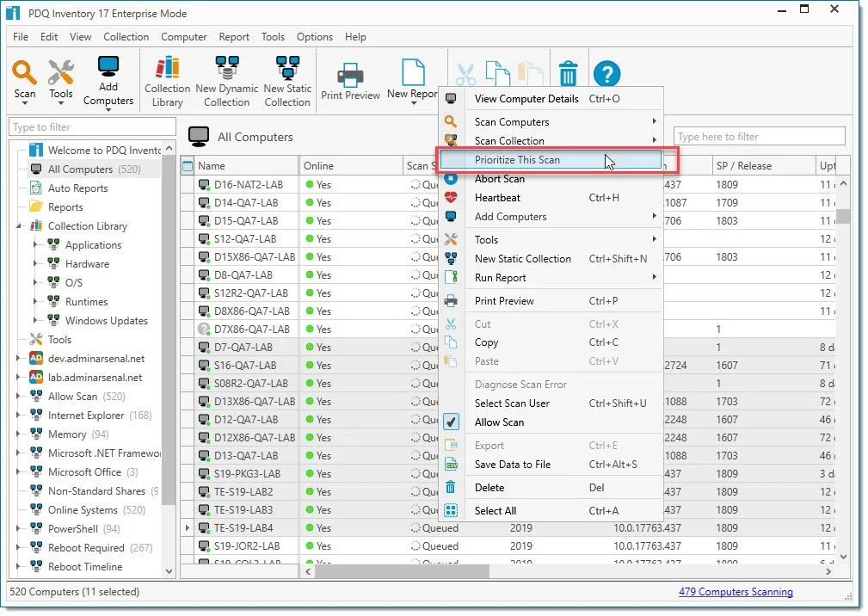Image resolution: width=868 pixels, height=616 pixels.
Task: Expand the Applications collection node
Action: [x=35, y=244]
